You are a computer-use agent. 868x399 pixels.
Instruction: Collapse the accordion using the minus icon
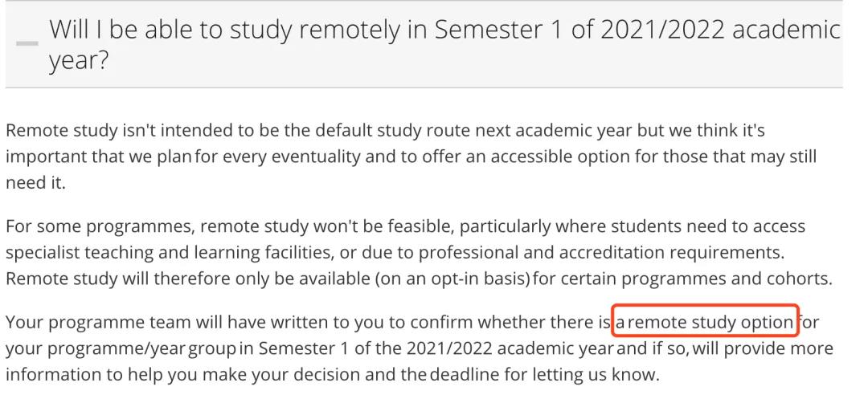click(x=27, y=43)
